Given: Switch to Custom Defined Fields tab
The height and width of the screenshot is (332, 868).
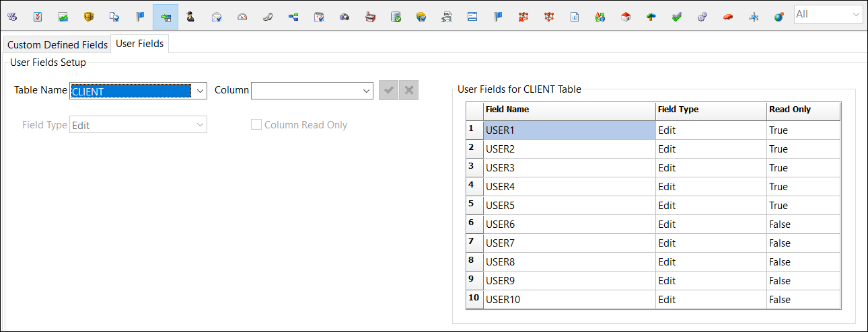Looking at the screenshot, I should pyautogui.click(x=57, y=45).
